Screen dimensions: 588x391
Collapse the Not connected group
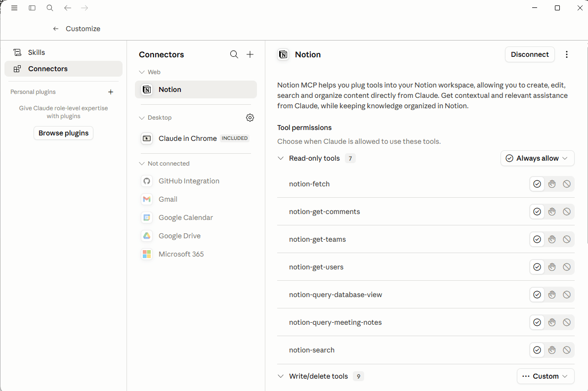click(142, 164)
